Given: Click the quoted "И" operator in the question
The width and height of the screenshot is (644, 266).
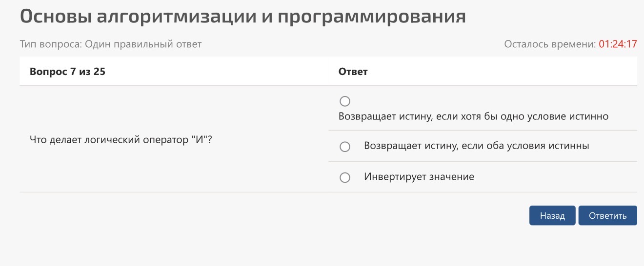Looking at the screenshot, I should (201, 140).
